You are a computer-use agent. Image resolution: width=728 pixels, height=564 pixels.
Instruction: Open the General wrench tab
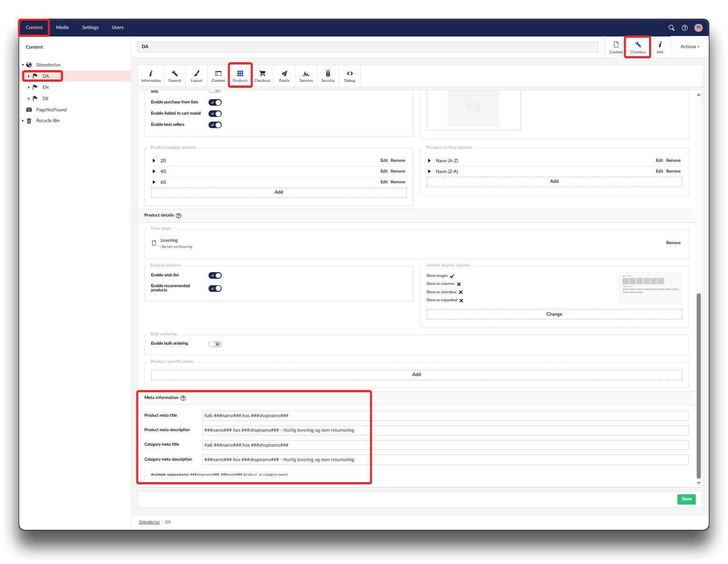[174, 76]
